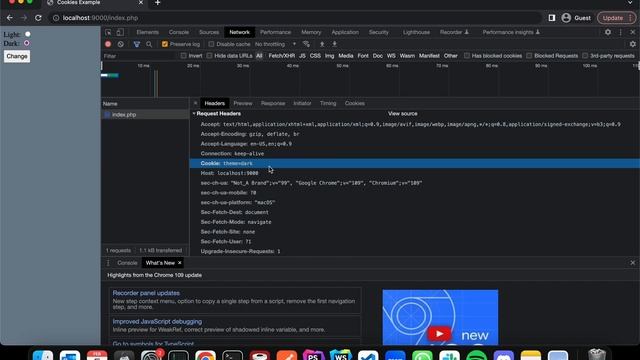The image size is (640, 360).
Task: Close the What's New drawer tab
Action: coord(180,263)
